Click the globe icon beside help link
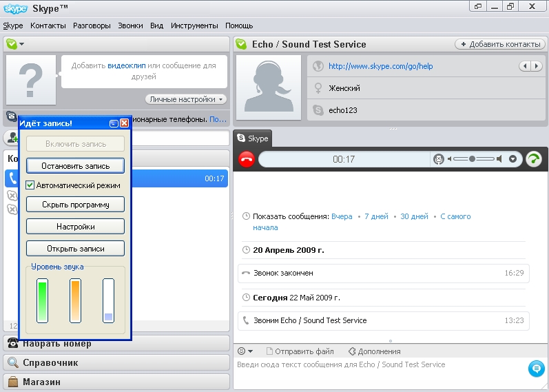Screen dimensions: 549x392 [318, 66]
